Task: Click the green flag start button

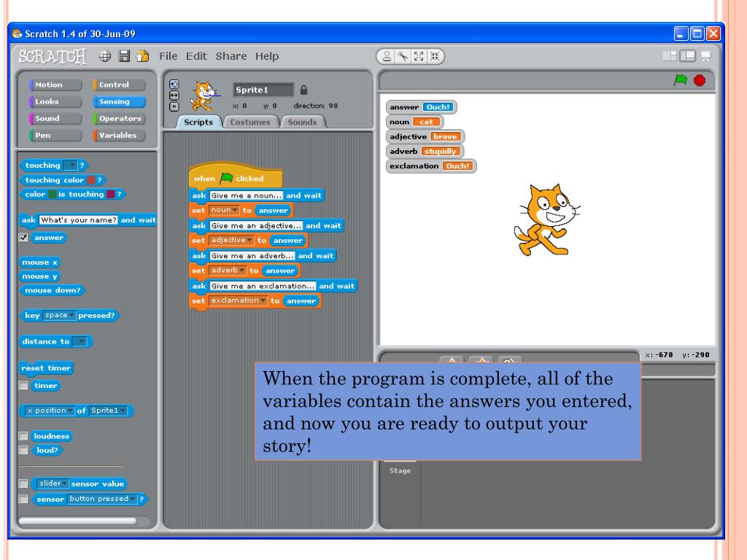Action: point(681,80)
